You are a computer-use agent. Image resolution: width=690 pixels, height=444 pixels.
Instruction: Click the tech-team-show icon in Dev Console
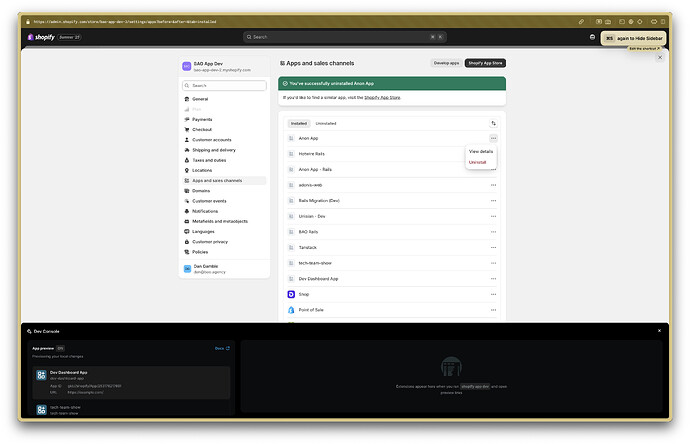[41, 410]
